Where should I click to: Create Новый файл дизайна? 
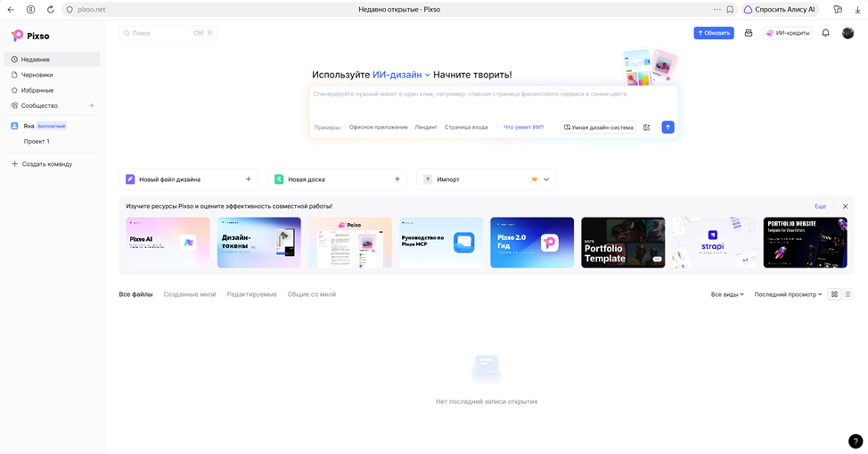tap(189, 179)
